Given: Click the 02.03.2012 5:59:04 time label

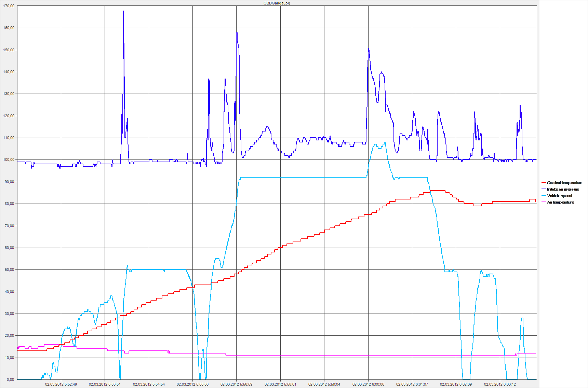Looking at the screenshot, I should coord(324,384).
